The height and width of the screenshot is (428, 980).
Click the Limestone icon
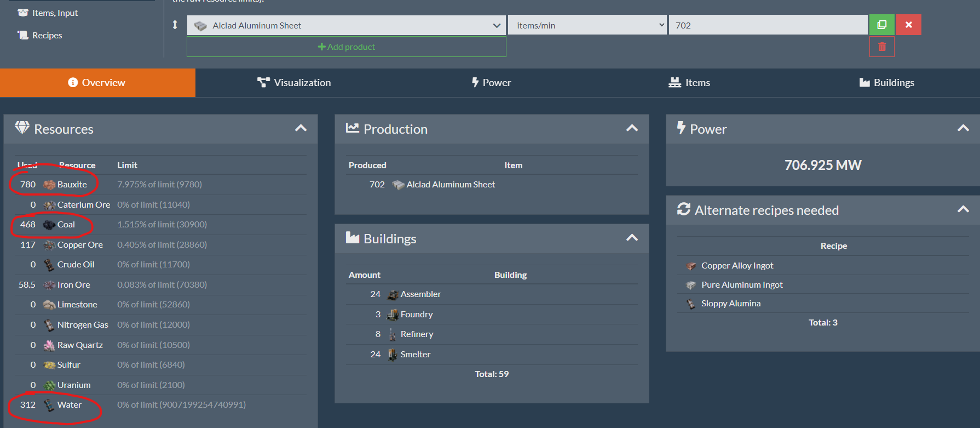49,305
